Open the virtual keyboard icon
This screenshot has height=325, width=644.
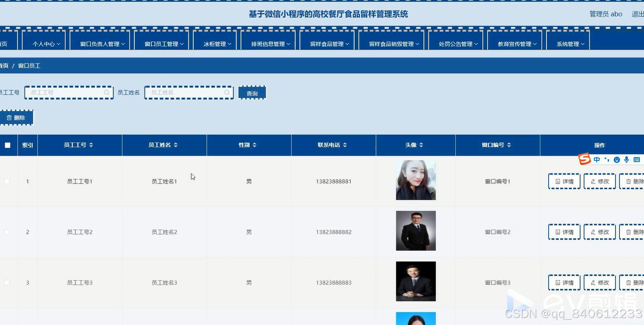[x=637, y=159]
